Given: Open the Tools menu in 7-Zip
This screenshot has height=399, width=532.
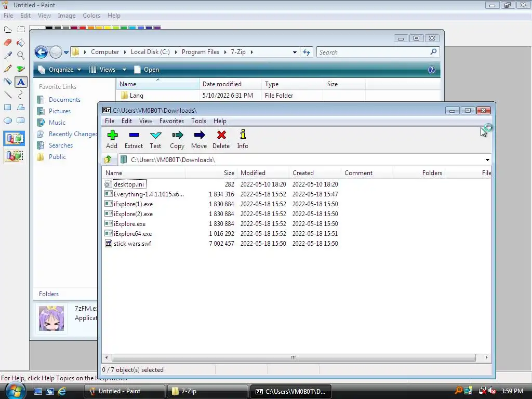Looking at the screenshot, I should click(x=198, y=121).
